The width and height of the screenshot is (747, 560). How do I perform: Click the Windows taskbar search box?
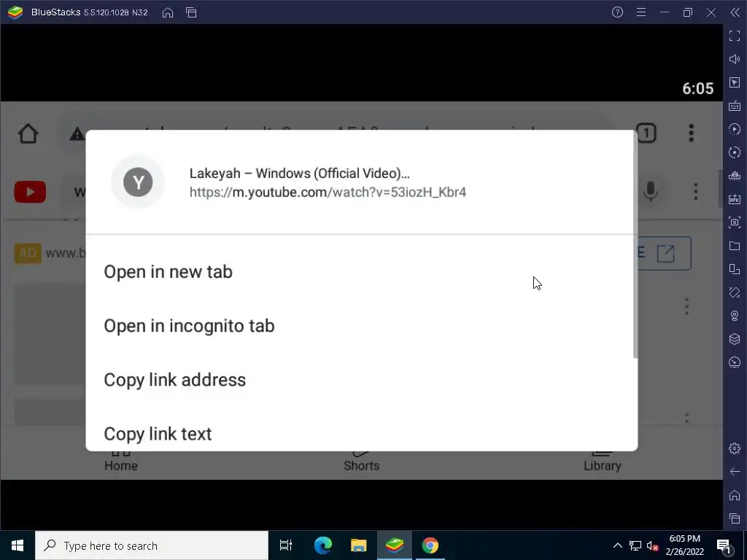[x=152, y=545]
